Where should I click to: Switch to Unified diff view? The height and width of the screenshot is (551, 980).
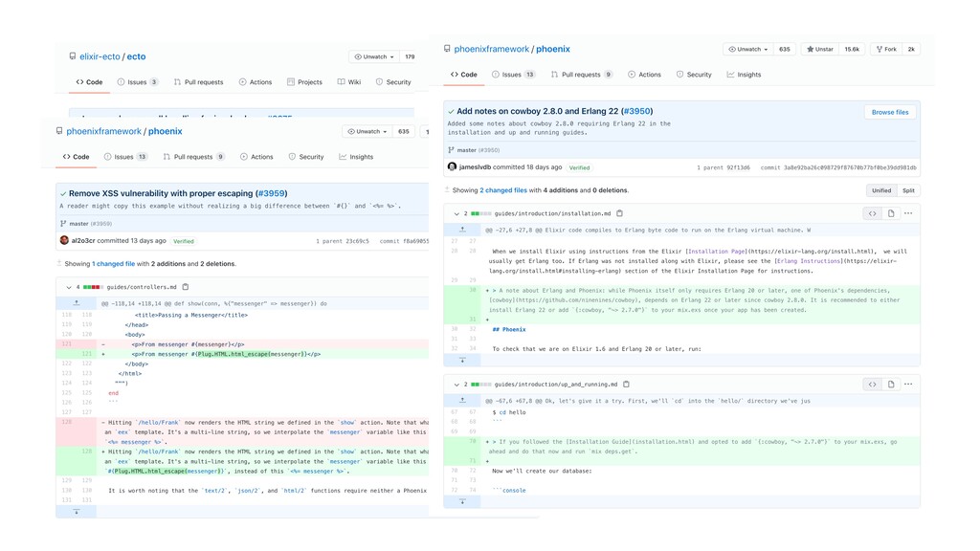tap(881, 190)
